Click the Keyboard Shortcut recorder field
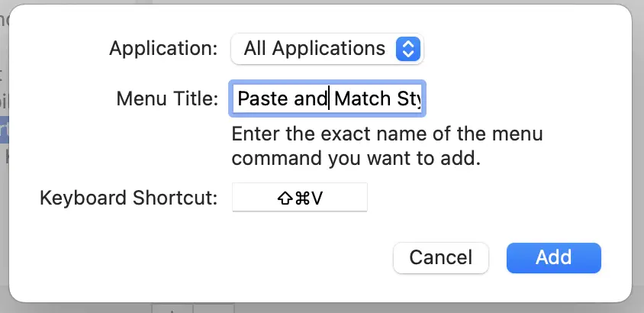Viewport: 644px width, 313px height. 300,198
